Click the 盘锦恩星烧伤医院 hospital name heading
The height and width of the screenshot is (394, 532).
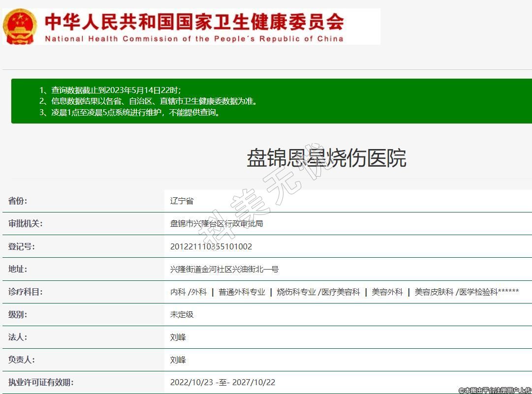point(326,158)
